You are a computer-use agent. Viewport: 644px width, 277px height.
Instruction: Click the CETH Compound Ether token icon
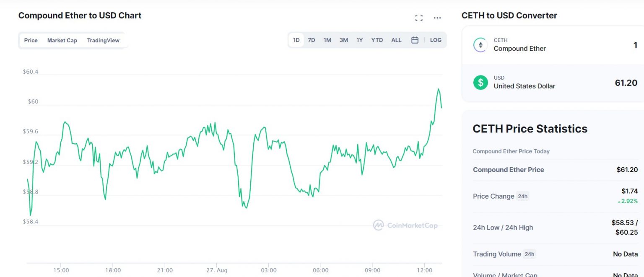480,44
